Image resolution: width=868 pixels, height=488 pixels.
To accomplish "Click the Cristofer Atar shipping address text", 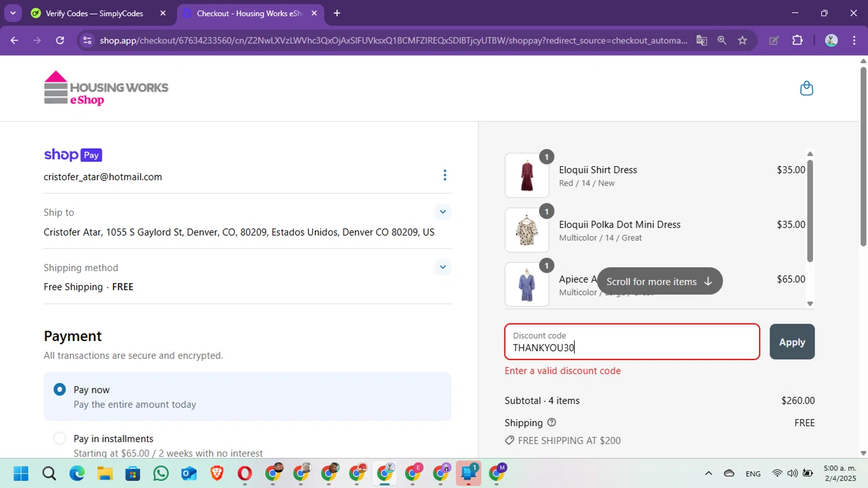I will 239,232.
